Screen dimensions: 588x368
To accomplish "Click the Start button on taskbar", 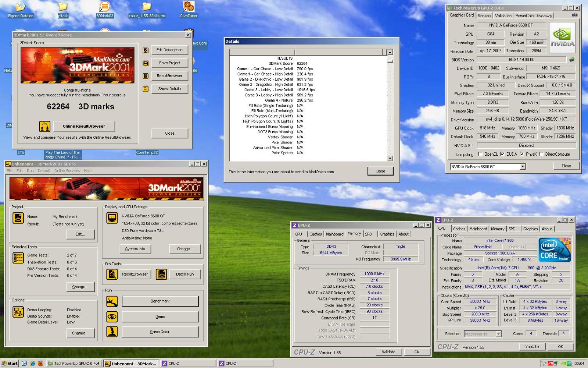I will tap(10, 363).
